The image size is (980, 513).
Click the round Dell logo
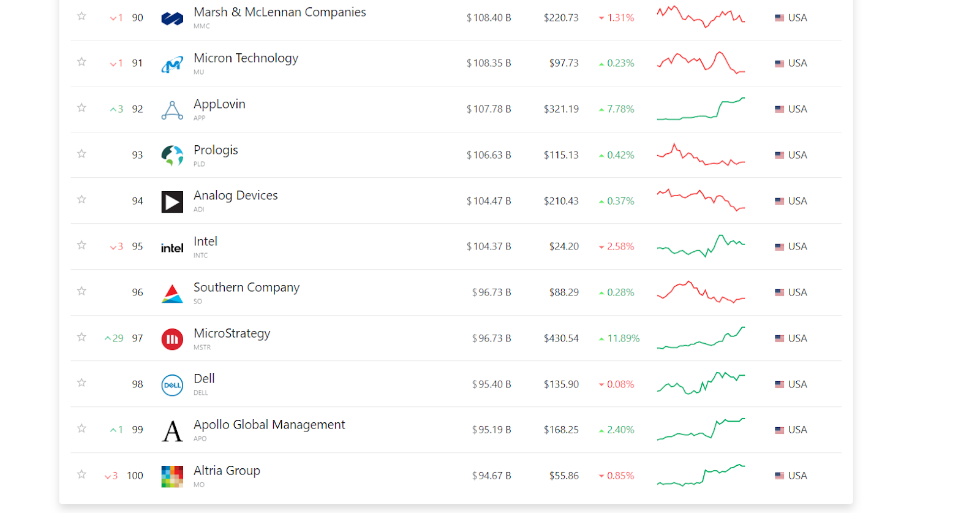172,385
